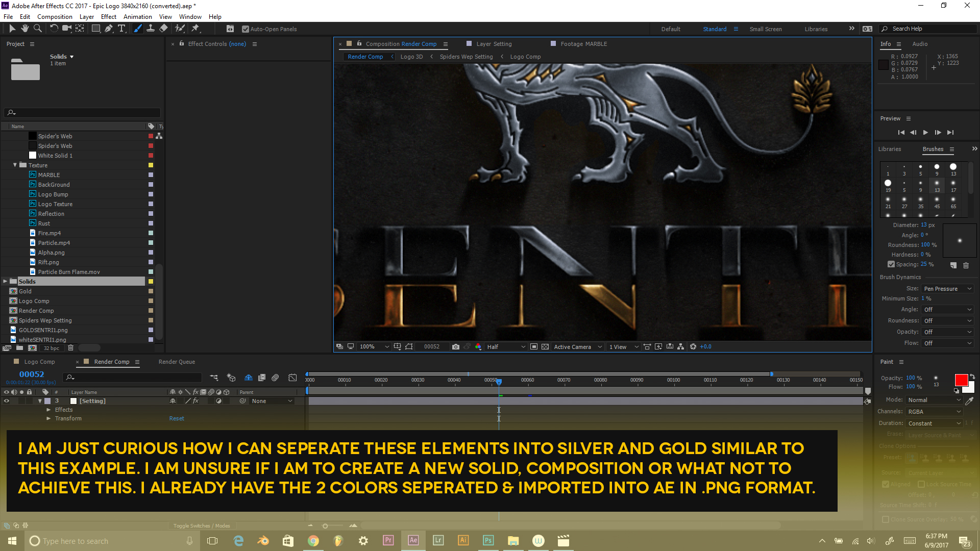Select the Horizontal Type tool
980x551 pixels.
(x=121, y=29)
